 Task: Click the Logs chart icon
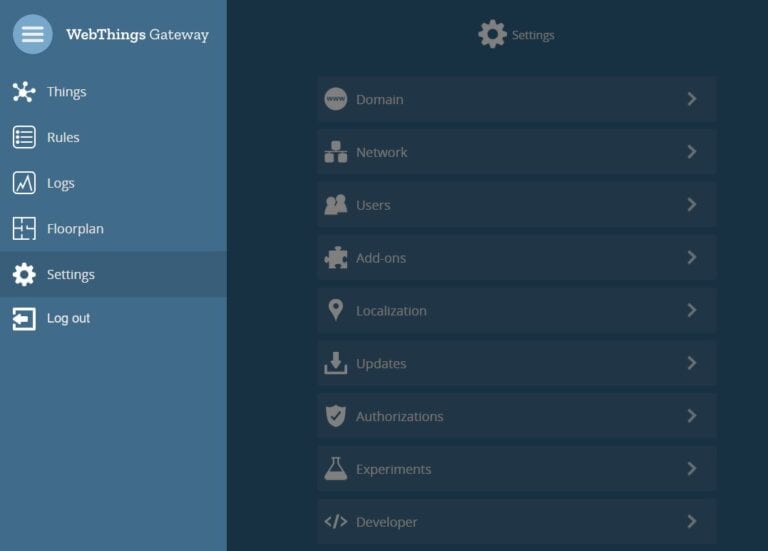(x=24, y=183)
